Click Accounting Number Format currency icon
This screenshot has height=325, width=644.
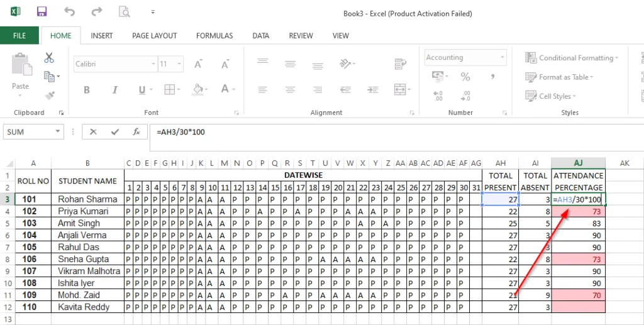[x=438, y=76]
